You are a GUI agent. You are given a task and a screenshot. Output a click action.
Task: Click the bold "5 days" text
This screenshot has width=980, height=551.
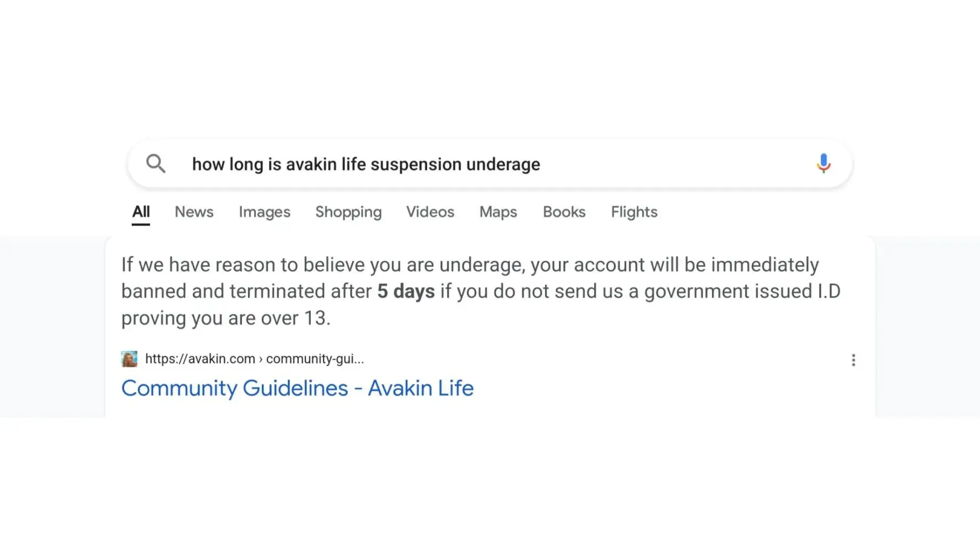point(406,291)
